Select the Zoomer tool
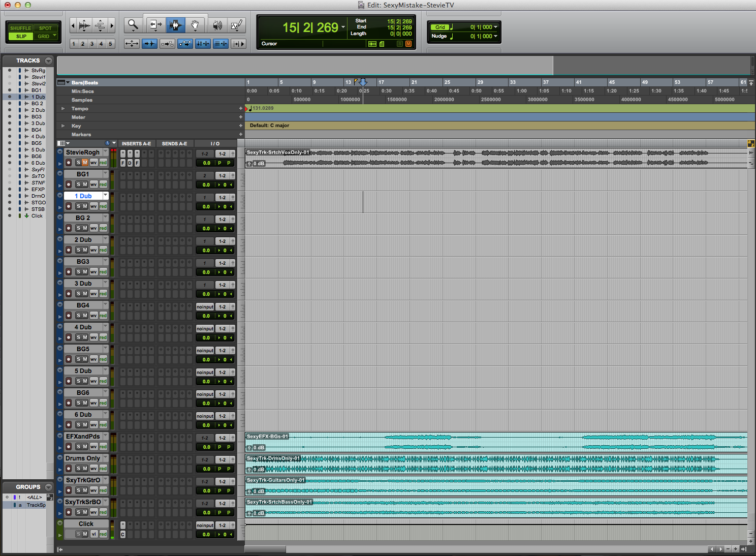The image size is (756, 556). [x=133, y=24]
